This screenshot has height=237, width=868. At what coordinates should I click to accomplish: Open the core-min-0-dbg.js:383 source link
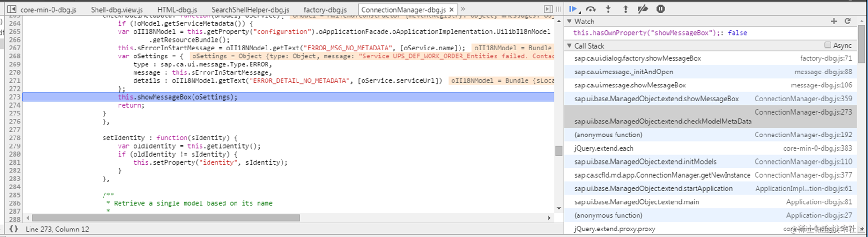click(817, 148)
